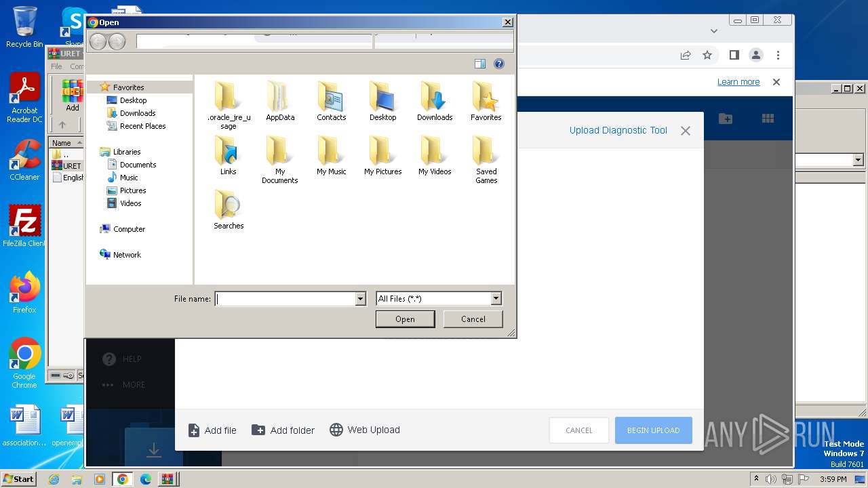Open Chrome side panel icon

coord(734,55)
